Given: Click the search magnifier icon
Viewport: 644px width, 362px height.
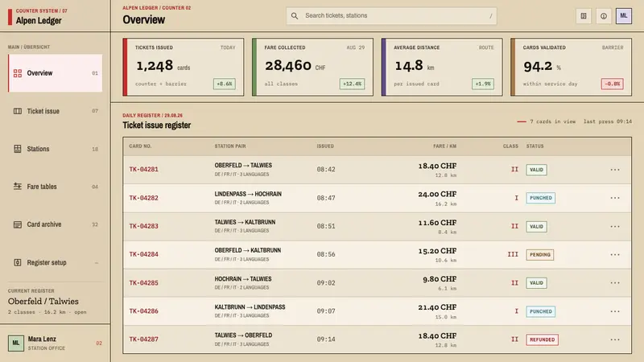Looking at the screenshot, I should (x=295, y=15).
